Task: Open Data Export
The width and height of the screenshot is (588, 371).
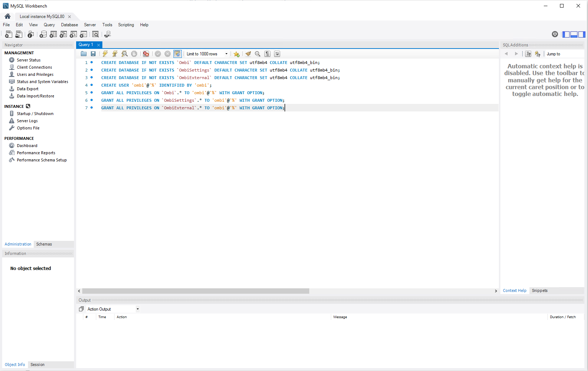Action: [28, 89]
